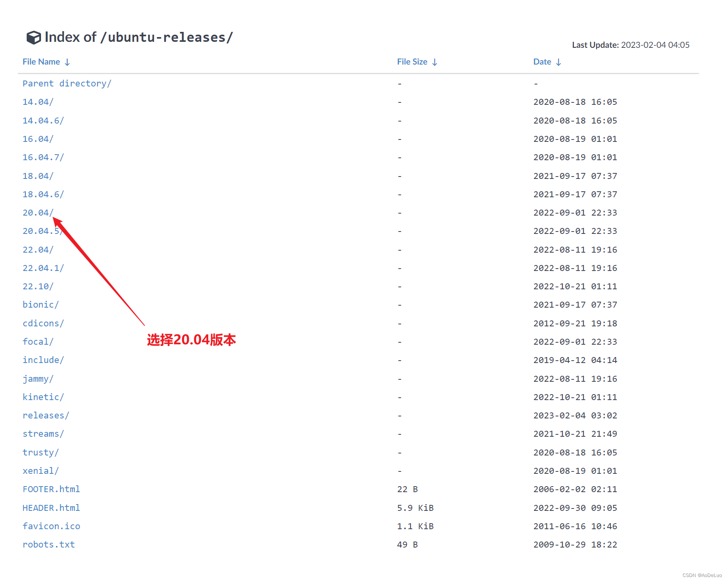The width and height of the screenshot is (728, 581).
Task: Browse the include/ directory
Action: (43, 360)
